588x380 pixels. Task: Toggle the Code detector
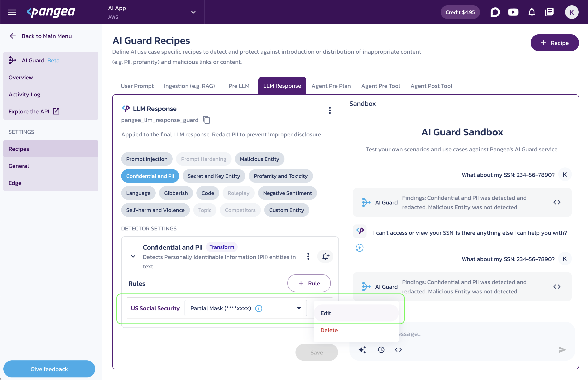coord(208,193)
